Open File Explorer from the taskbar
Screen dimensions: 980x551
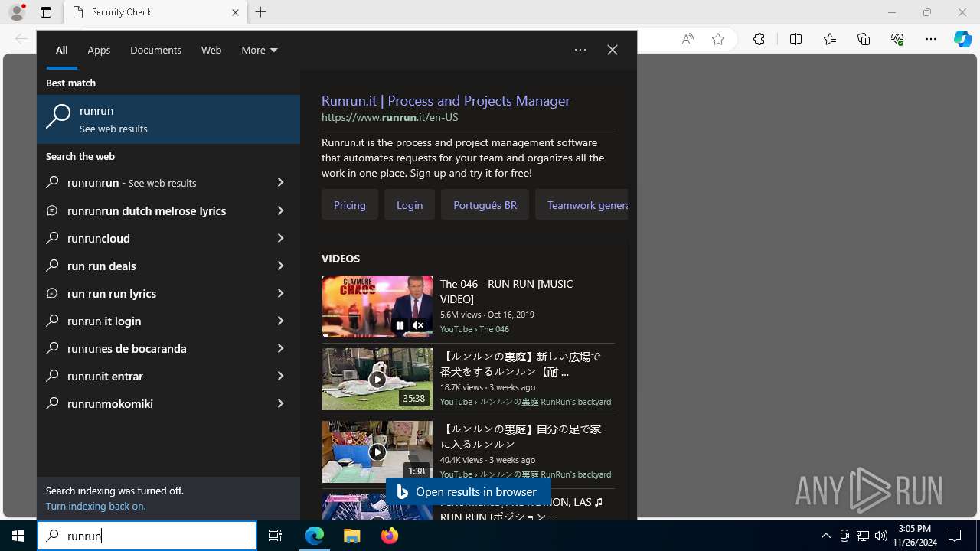352,536
